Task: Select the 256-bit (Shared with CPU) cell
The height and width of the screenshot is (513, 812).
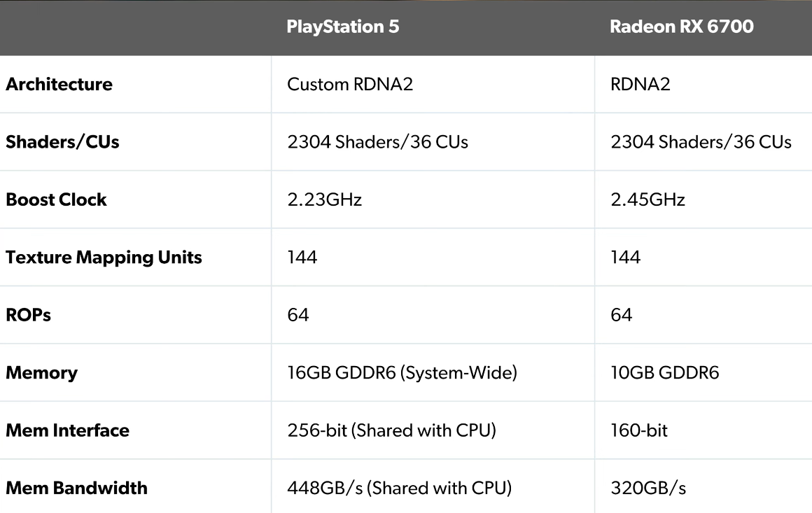Action: point(391,430)
